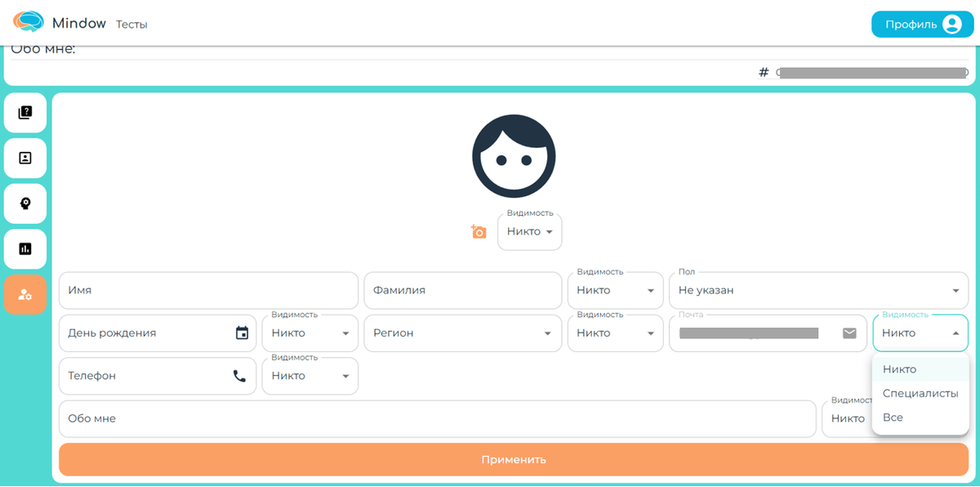
Task: Open the account card sidebar icon
Action: [x=25, y=159]
